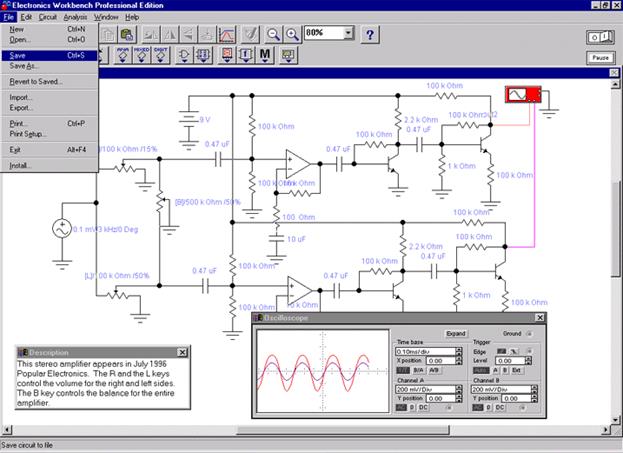Flip the simulation power switch
Viewport: 623px width, 453px height.
point(600,37)
